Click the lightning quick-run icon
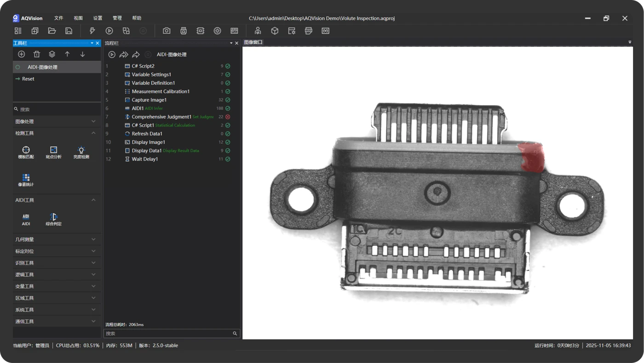The image size is (644, 363). click(92, 31)
